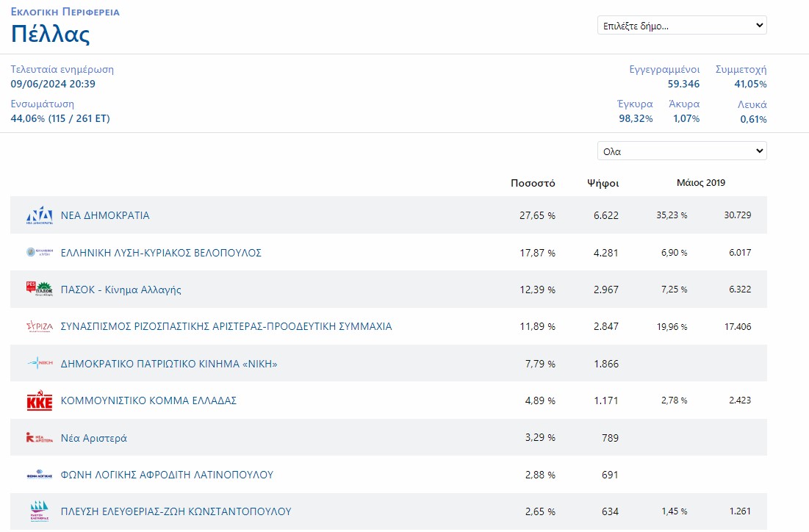809x532 pixels.
Task: Click the ΝΙΚΗ party logo icon
Action: (39, 364)
